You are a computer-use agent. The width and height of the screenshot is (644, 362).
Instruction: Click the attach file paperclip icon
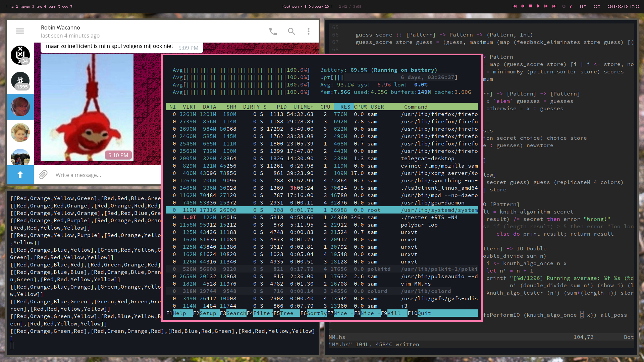tap(43, 175)
